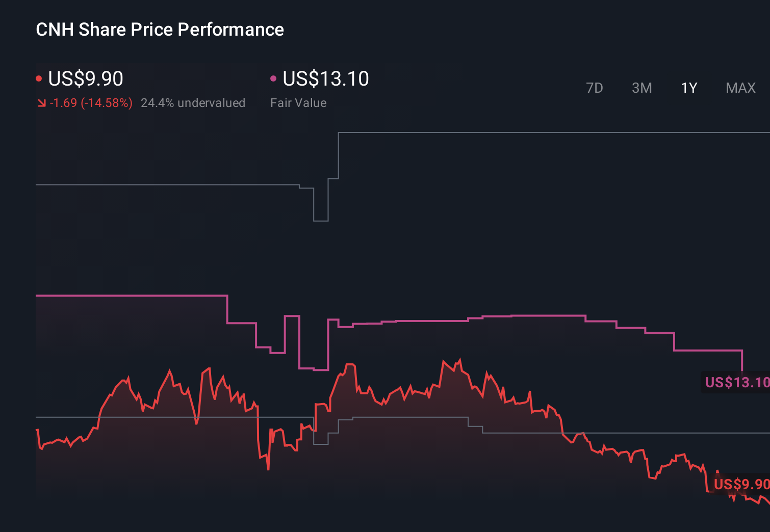Click the red downward arrow next to -1.69

pyautogui.click(x=41, y=103)
